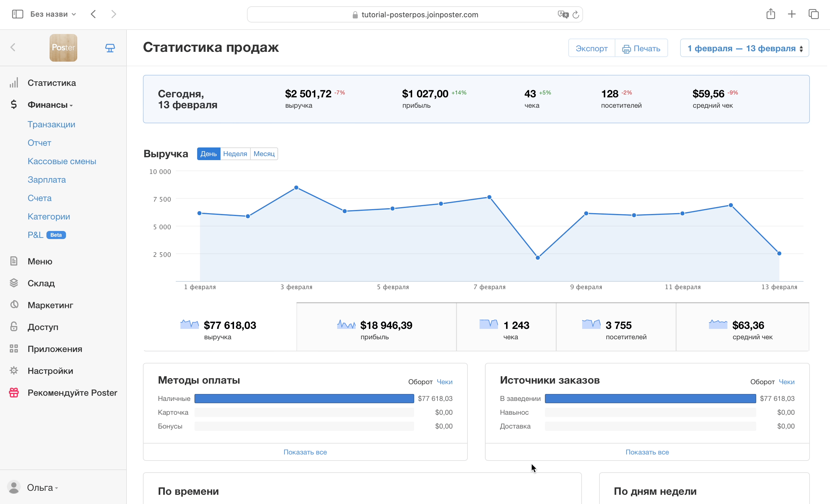The image size is (830, 504).
Task: Go to Кассовые смены menu item
Action: [x=62, y=161]
